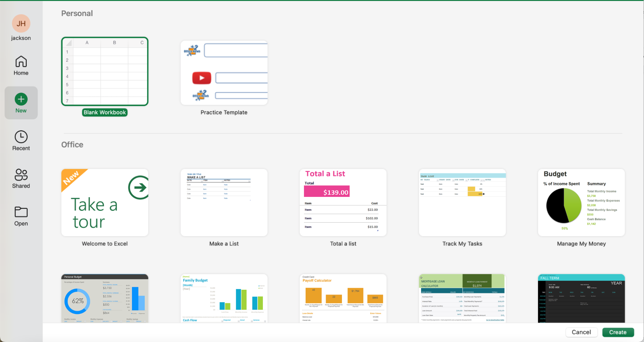Select the Track My Tasks template
This screenshot has width=644, height=342.
click(462, 203)
